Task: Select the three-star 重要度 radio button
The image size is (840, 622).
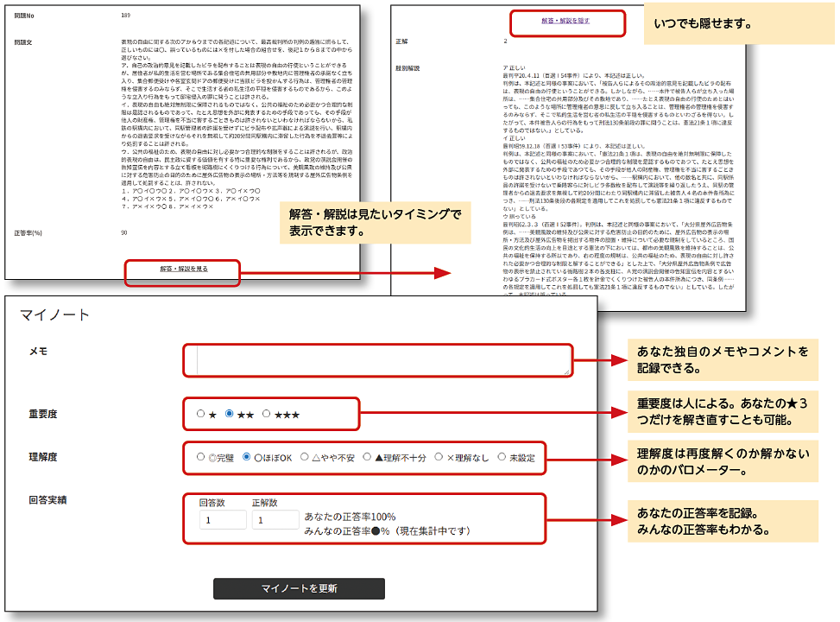Action: tap(267, 415)
